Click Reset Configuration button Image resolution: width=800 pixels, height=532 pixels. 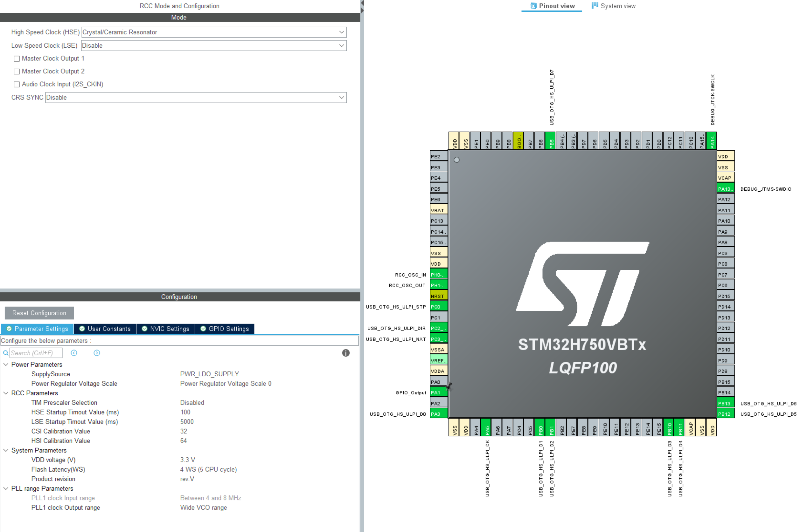[39, 313]
